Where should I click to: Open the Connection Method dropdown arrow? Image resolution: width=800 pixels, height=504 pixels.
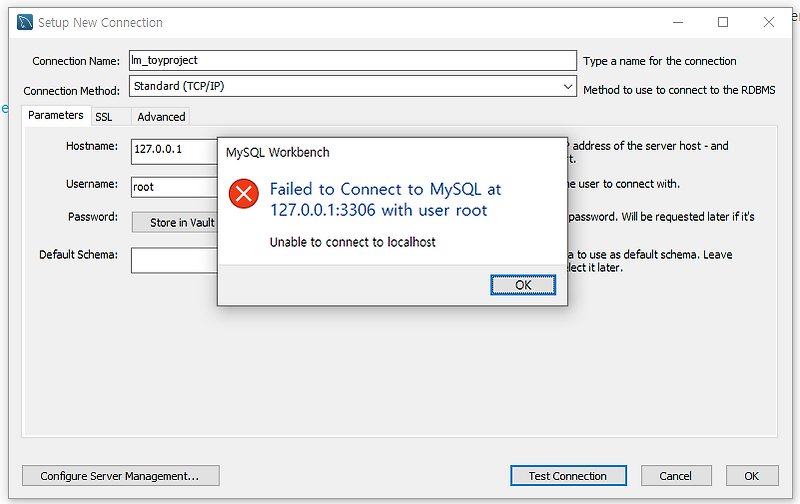tap(568, 86)
